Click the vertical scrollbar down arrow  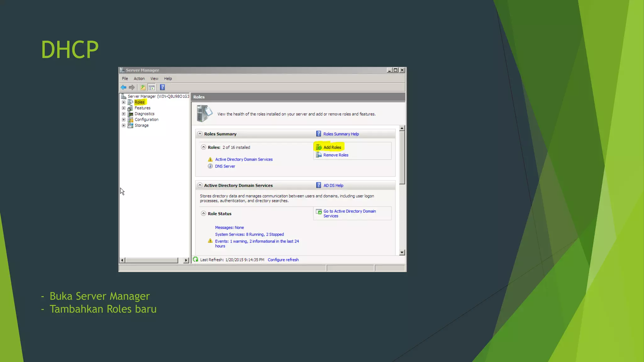click(402, 252)
